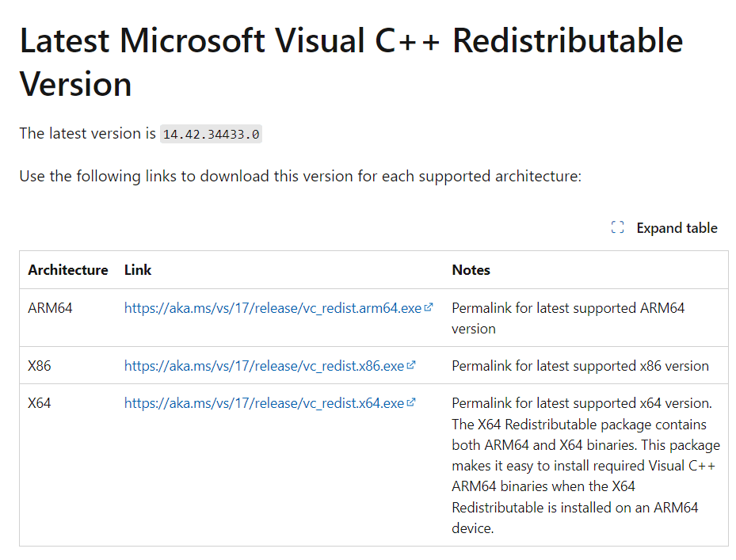Click the X64 architecture cell

[x=40, y=402]
